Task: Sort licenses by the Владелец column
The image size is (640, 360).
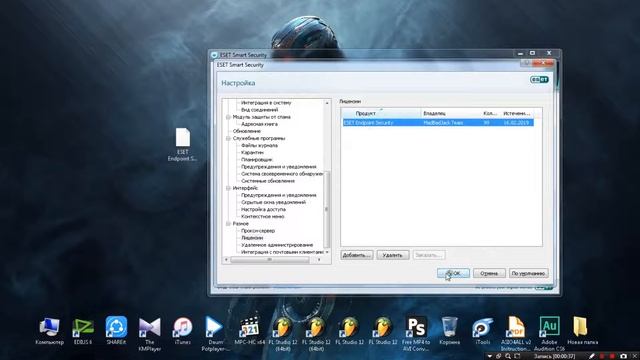Action: pyautogui.click(x=451, y=113)
